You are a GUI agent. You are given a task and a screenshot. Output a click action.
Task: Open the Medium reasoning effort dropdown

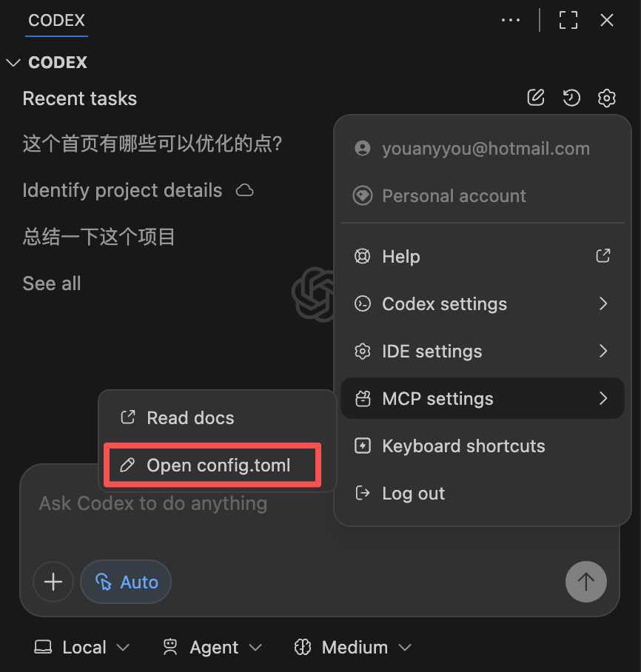pos(353,647)
